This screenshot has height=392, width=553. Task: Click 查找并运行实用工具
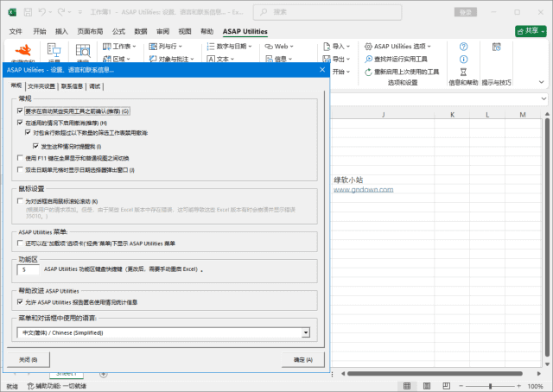point(396,59)
